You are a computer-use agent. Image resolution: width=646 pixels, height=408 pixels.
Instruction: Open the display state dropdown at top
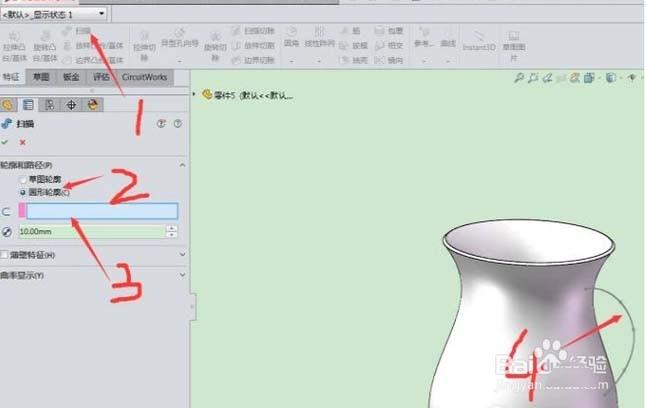click(101, 14)
